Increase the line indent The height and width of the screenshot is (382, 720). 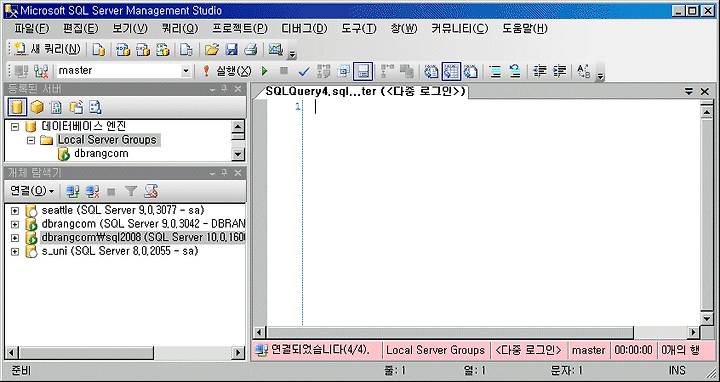coord(559,71)
